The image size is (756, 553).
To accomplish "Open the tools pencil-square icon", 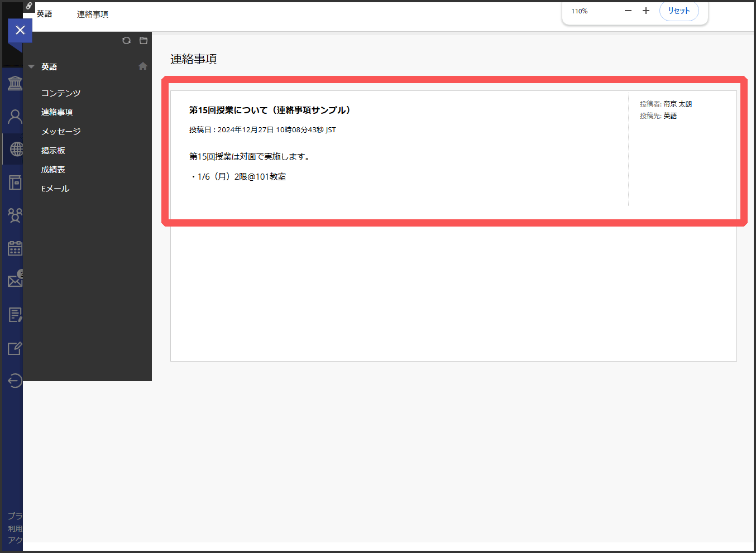I will click(13, 348).
